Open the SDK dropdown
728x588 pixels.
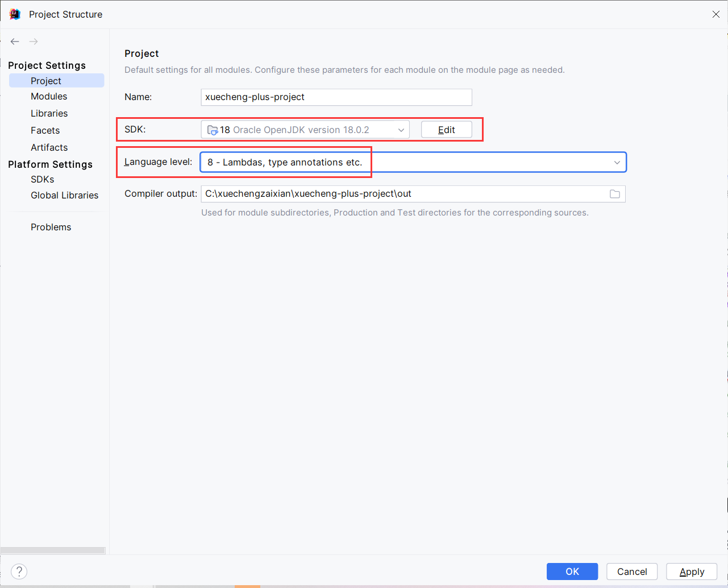(x=305, y=130)
